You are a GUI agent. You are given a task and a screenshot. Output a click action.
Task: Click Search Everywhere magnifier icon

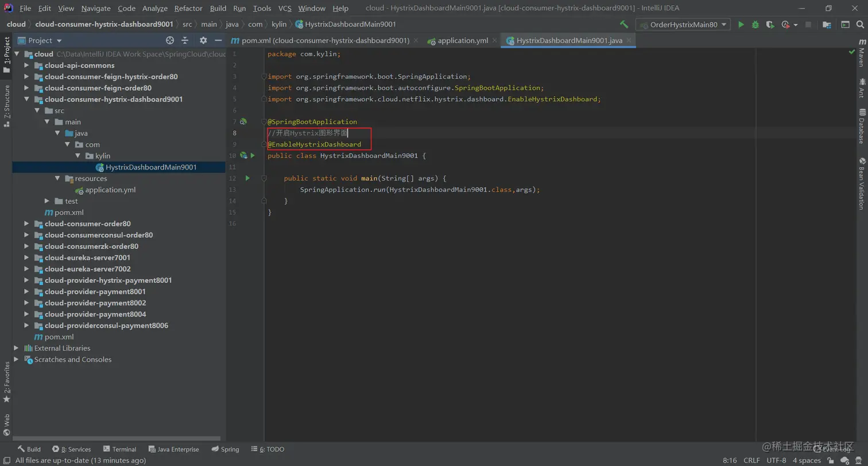860,25
